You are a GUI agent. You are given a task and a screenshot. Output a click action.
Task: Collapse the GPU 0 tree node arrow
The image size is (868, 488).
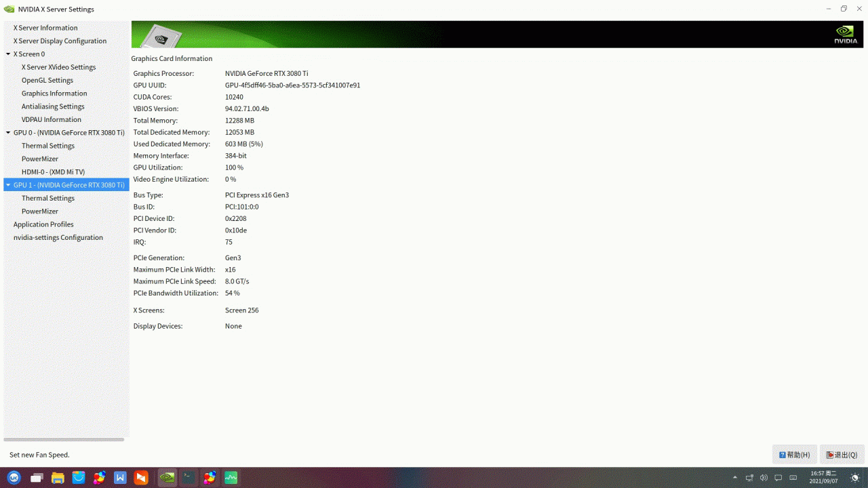(8, 133)
